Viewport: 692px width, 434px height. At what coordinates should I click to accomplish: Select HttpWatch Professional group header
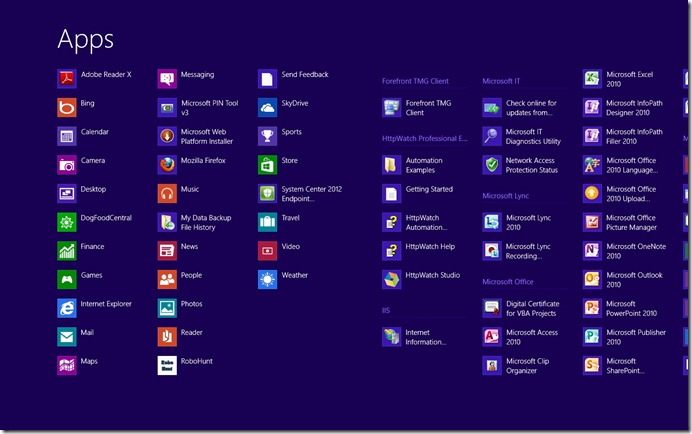pyautogui.click(x=425, y=139)
